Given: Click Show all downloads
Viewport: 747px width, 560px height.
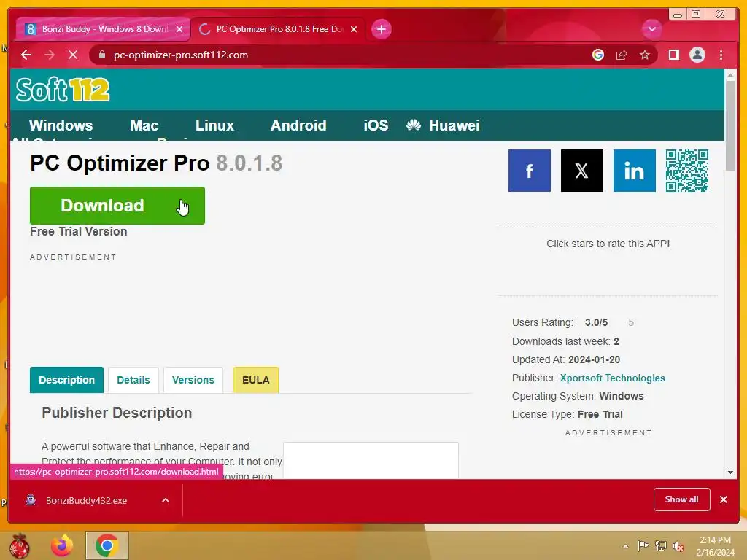Looking at the screenshot, I should tap(682, 499).
